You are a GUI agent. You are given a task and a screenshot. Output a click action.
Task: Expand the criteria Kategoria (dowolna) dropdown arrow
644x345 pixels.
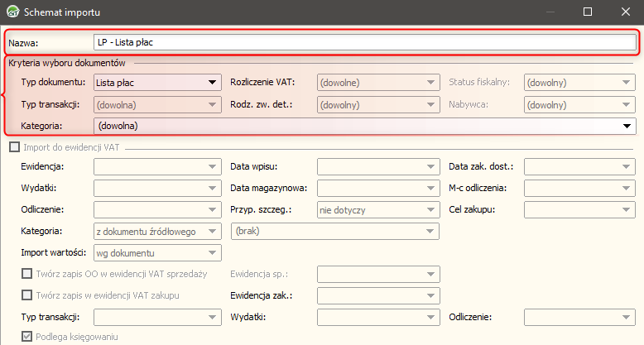(628, 126)
